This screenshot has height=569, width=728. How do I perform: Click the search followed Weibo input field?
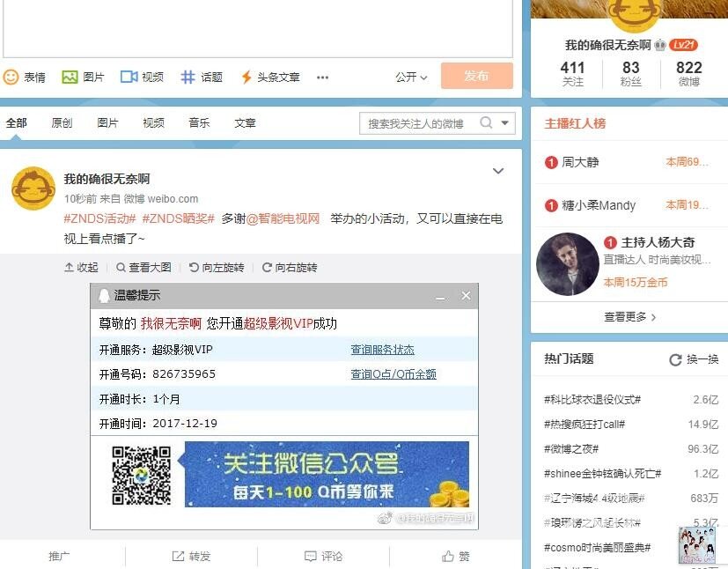420,123
